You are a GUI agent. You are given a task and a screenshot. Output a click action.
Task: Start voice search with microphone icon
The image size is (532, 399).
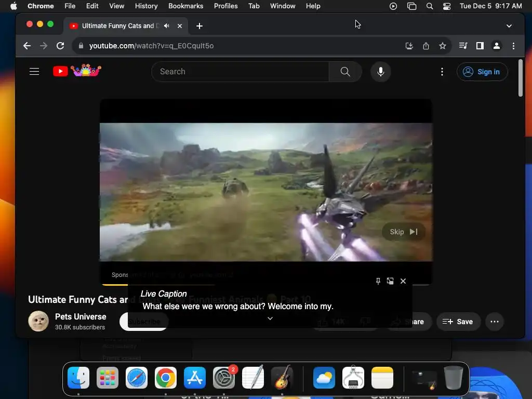tap(381, 72)
